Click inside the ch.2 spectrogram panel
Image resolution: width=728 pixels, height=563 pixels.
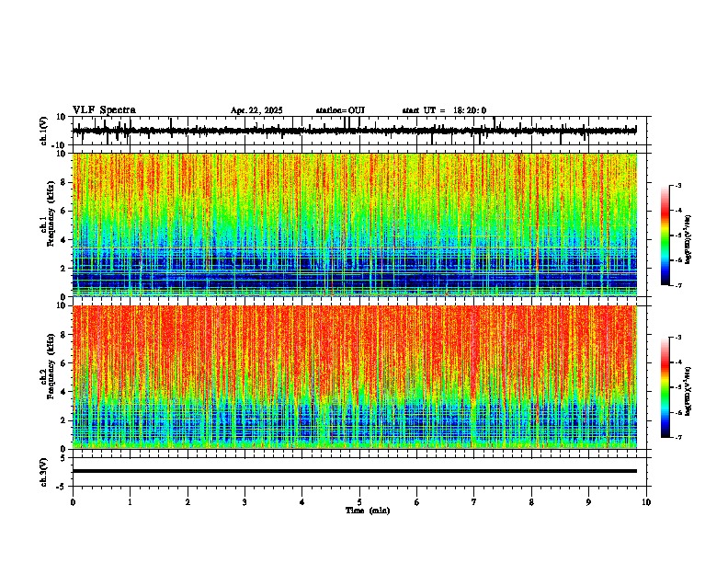pyautogui.click(x=354, y=377)
